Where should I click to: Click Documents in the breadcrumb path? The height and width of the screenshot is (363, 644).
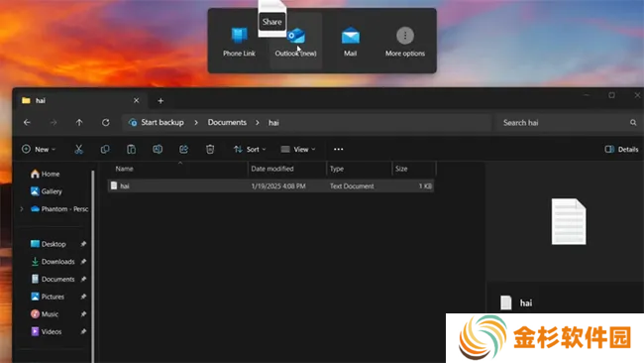pyautogui.click(x=227, y=123)
